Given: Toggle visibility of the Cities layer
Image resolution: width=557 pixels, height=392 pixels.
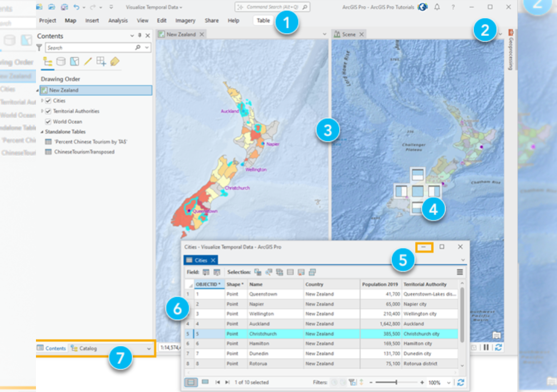Looking at the screenshot, I should 48,101.
